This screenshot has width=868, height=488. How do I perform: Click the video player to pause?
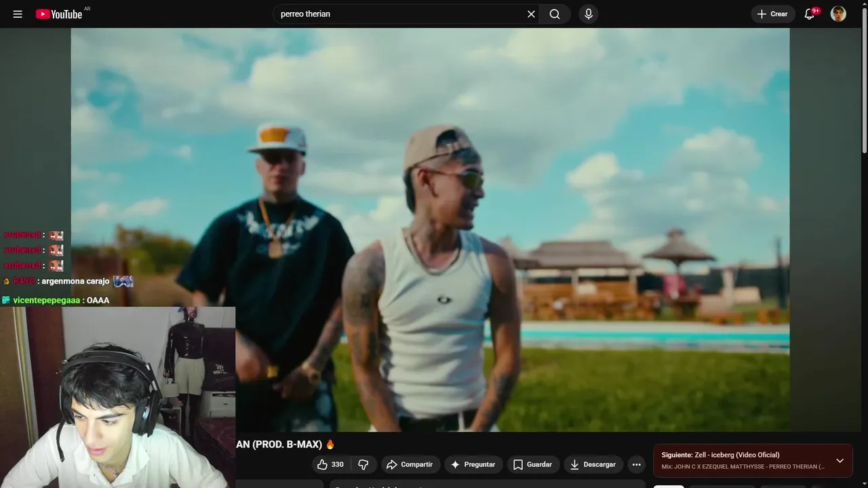430,229
